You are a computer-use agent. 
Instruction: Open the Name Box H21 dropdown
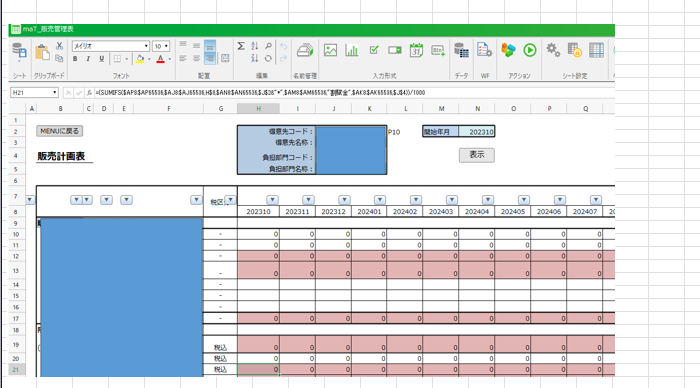pos(54,93)
